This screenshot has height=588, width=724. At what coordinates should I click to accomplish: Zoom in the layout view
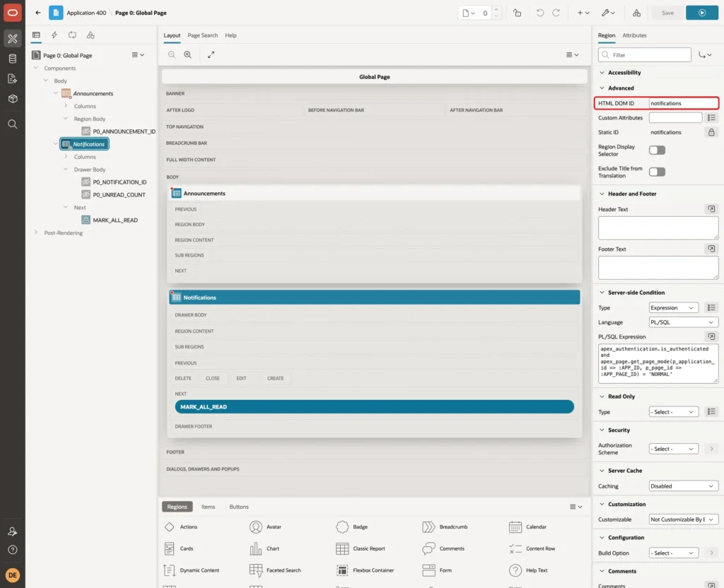point(188,55)
